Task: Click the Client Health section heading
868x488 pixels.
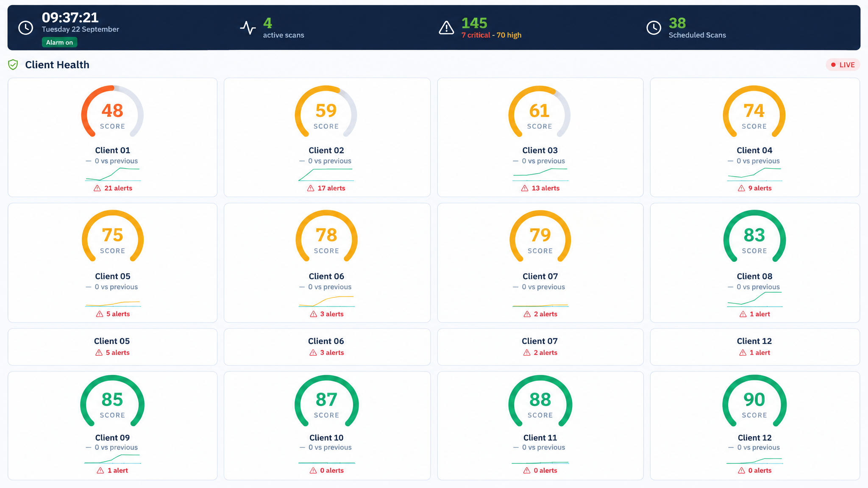Action: tap(57, 65)
